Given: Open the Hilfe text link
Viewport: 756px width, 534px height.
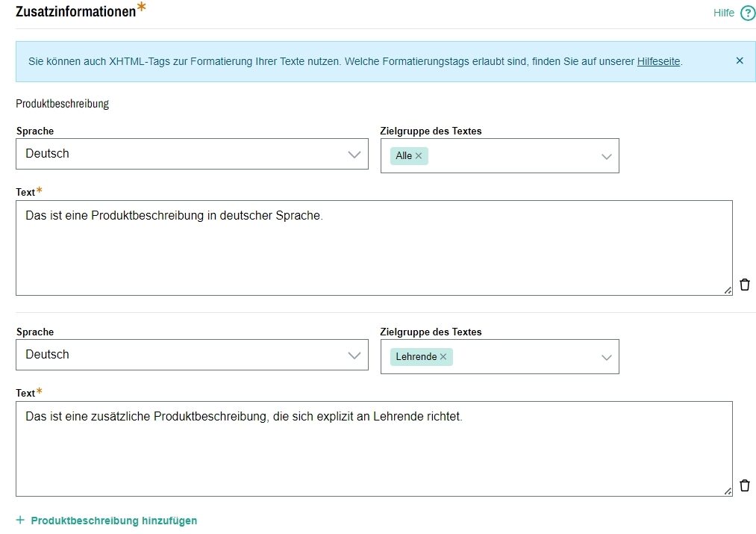Looking at the screenshot, I should click(x=723, y=13).
